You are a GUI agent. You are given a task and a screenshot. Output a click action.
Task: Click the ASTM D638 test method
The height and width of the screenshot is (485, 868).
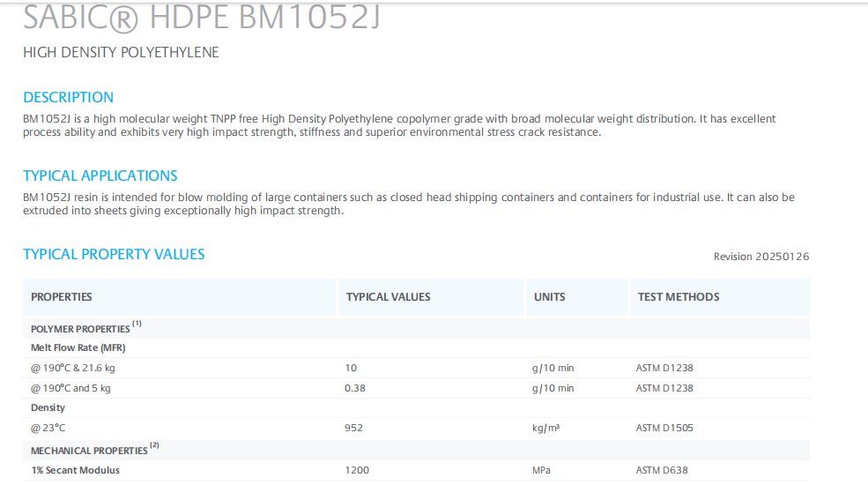pyautogui.click(x=662, y=471)
